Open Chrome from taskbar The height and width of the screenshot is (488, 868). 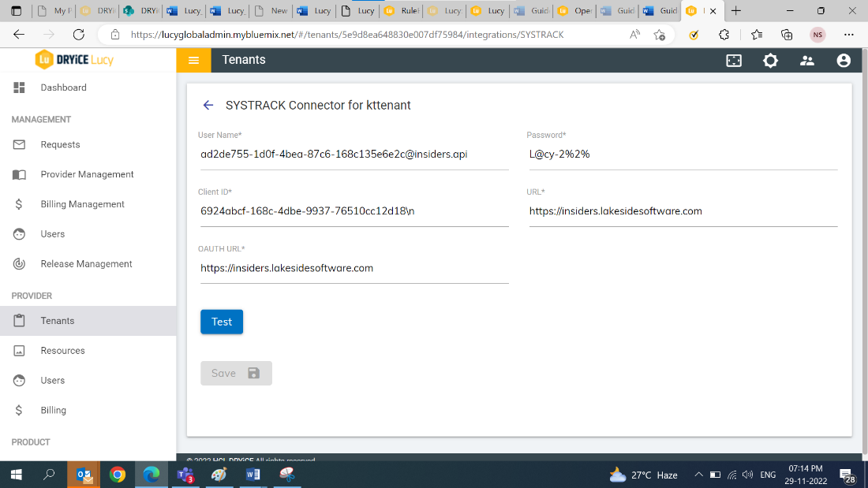tap(118, 474)
